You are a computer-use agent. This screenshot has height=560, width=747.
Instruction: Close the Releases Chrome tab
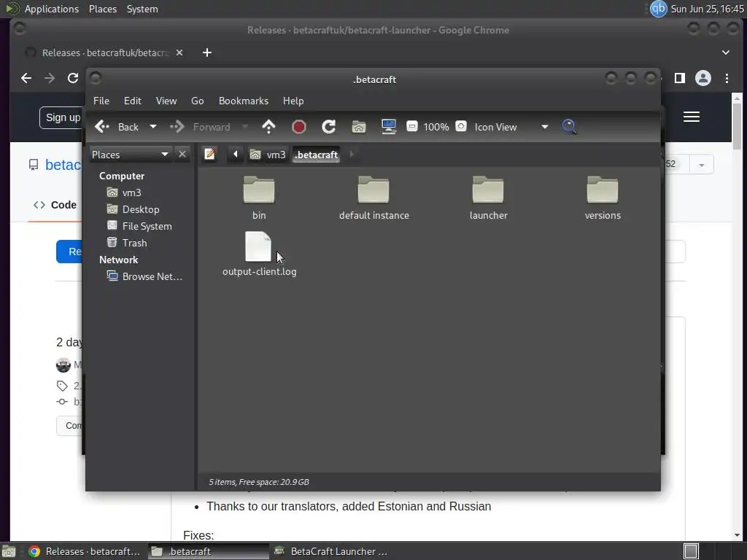(x=179, y=52)
